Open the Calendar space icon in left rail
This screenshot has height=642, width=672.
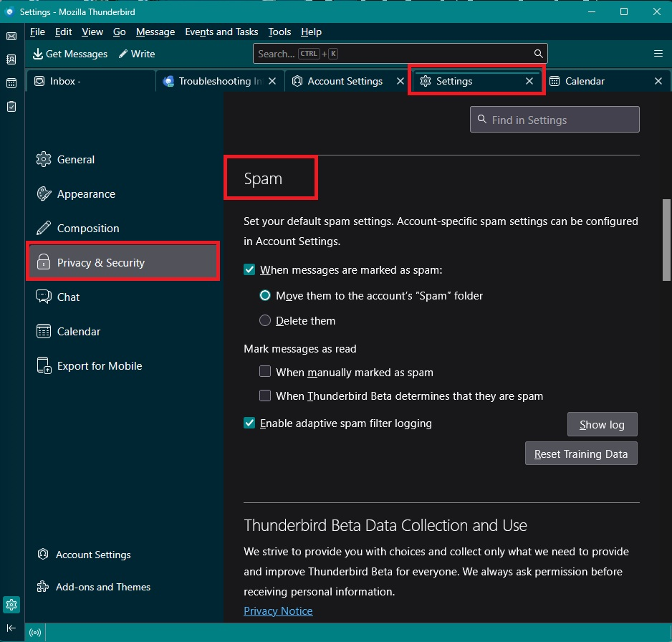pos(11,82)
